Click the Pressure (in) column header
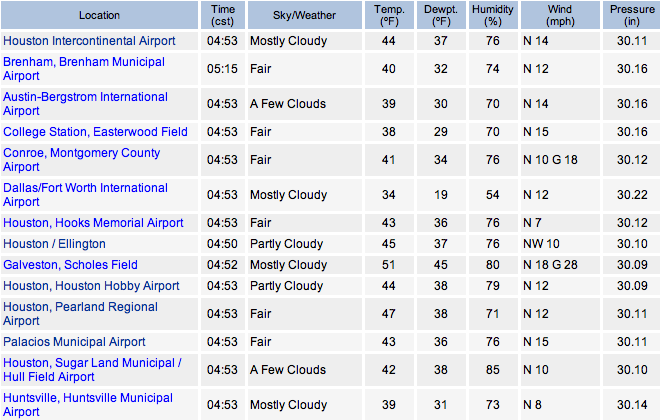 pyautogui.click(x=631, y=16)
